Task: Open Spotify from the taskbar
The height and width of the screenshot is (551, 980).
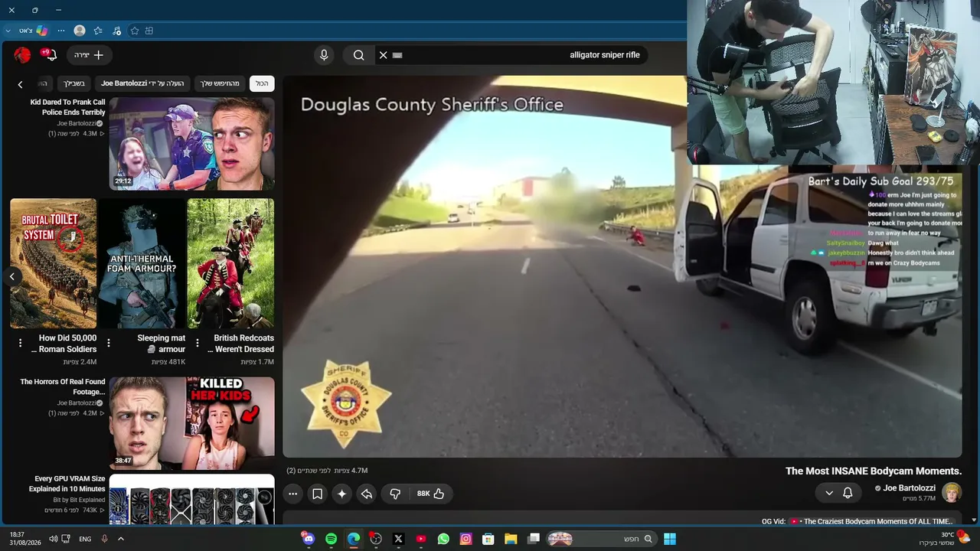Action: 331,539
